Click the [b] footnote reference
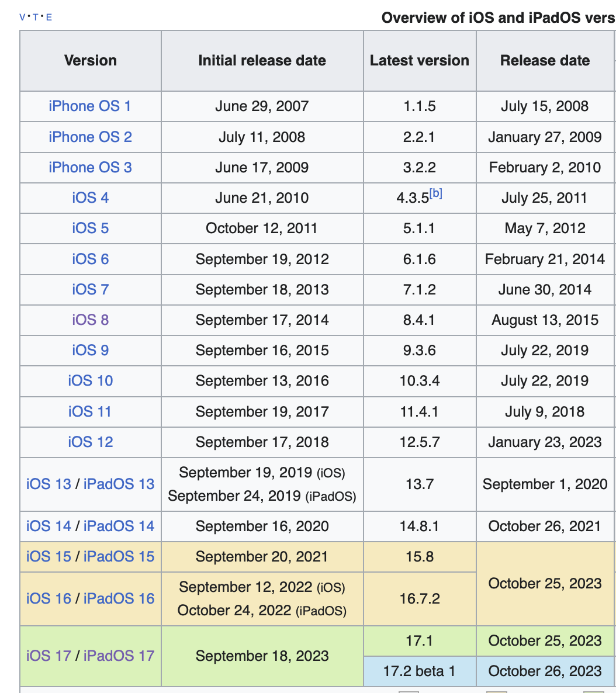 [x=436, y=193]
